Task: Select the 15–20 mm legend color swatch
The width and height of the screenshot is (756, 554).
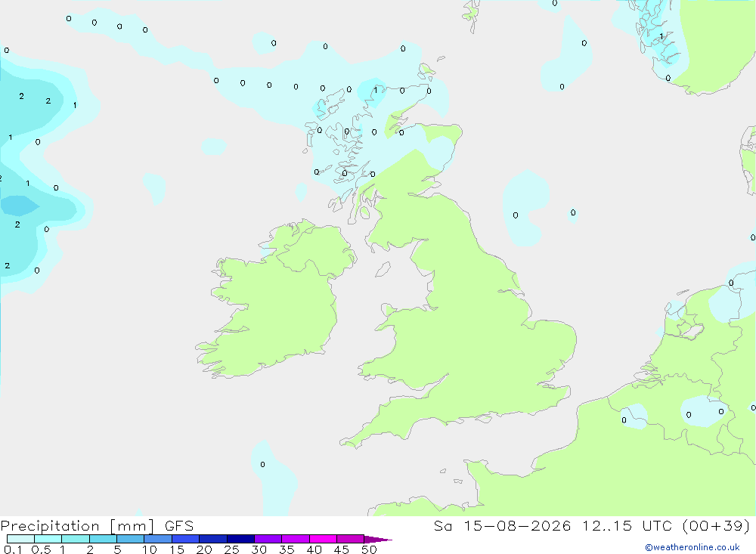Action: point(185,539)
